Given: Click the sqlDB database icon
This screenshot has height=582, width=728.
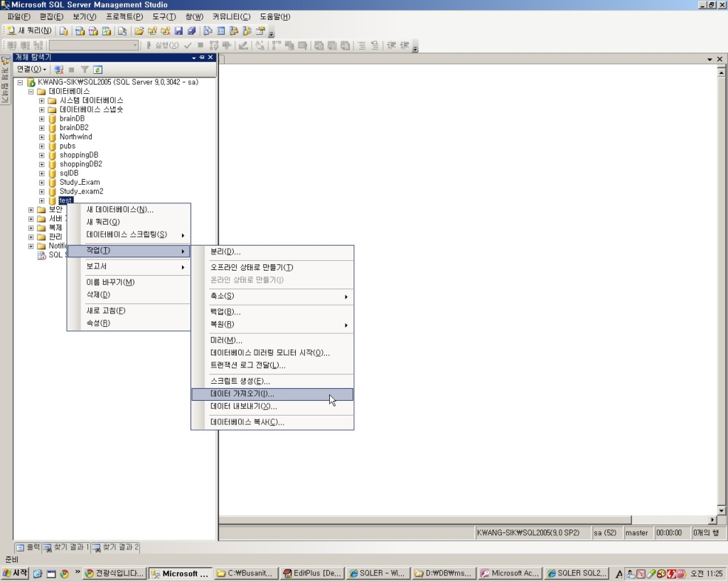Looking at the screenshot, I should (x=53, y=173).
